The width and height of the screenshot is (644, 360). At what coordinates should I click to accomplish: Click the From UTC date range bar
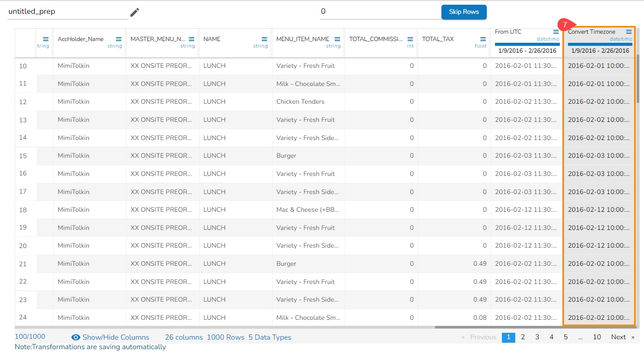527,44
